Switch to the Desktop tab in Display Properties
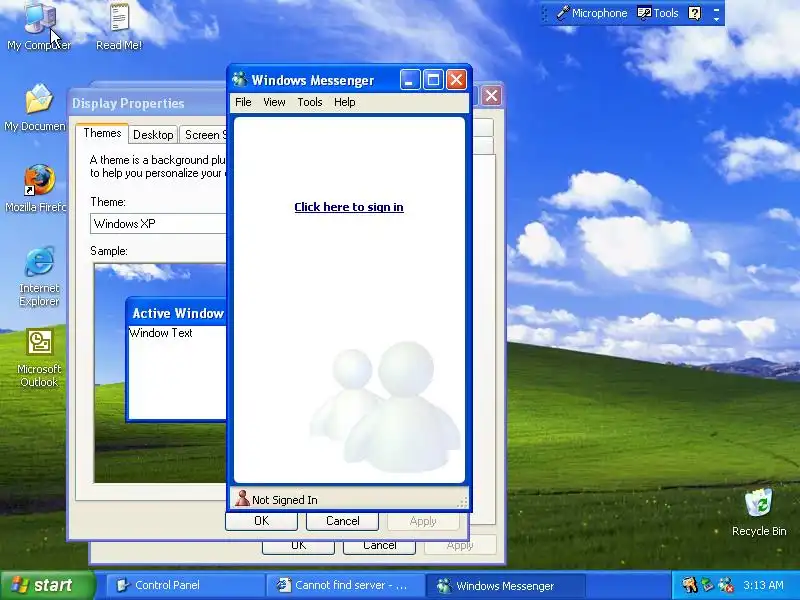 coord(153,135)
